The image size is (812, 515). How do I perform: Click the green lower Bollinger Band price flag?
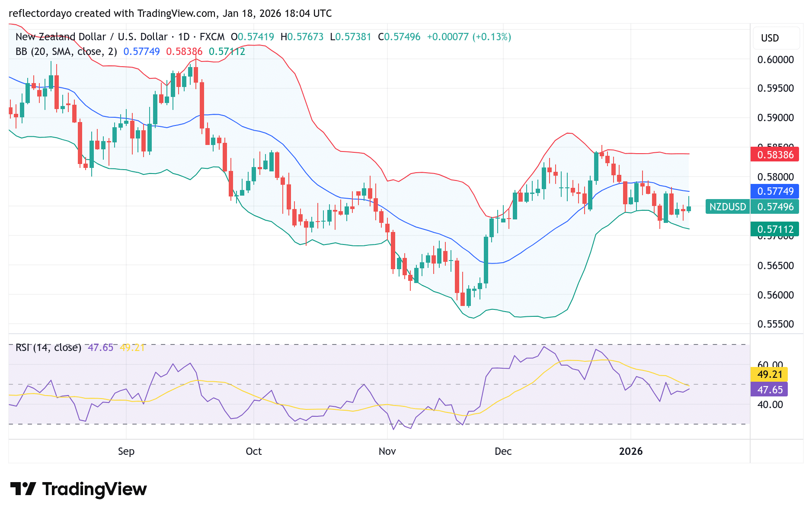click(x=775, y=229)
